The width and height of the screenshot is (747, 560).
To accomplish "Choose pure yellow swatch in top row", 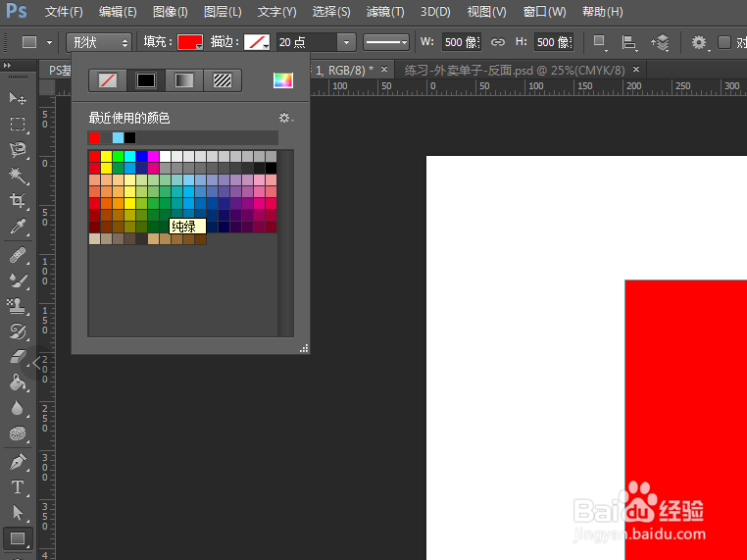I will click(x=106, y=156).
